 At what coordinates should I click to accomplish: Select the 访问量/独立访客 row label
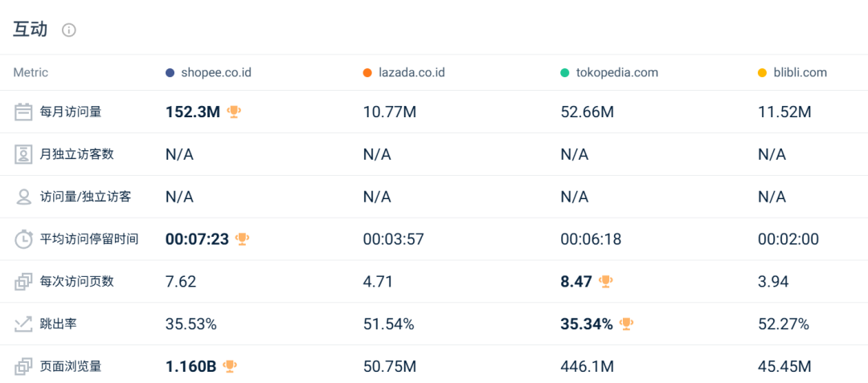tap(85, 197)
